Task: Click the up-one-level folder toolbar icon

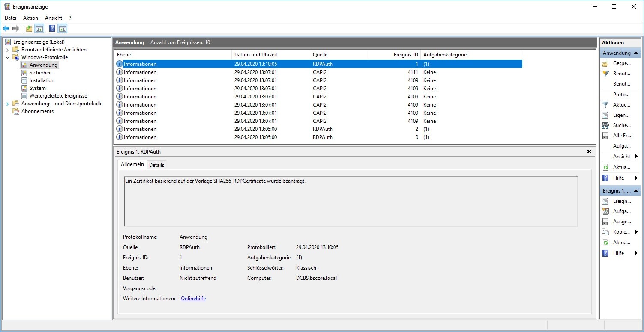Action: point(29,29)
